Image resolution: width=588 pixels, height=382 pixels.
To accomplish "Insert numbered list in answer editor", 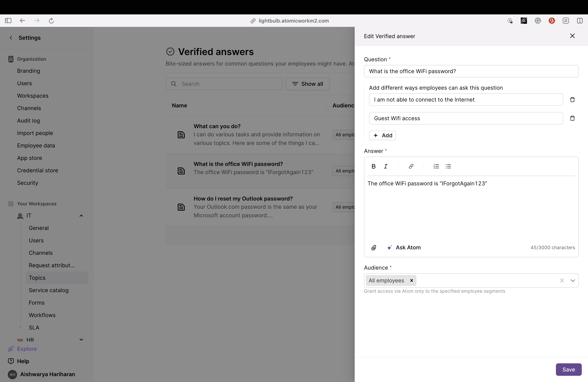I will [436, 166].
